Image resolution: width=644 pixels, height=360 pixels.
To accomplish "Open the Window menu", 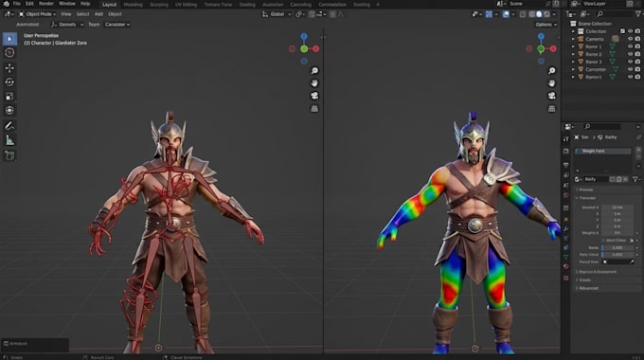I will pyautogui.click(x=66, y=4).
